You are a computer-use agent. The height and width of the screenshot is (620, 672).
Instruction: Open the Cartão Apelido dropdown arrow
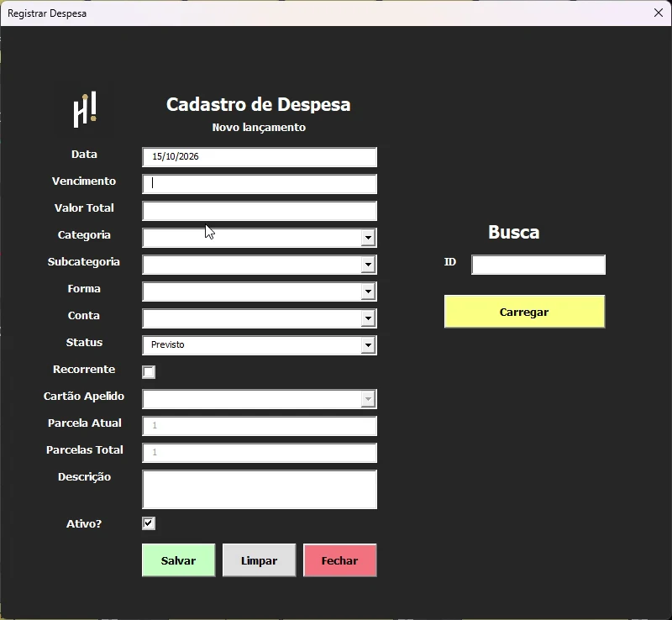(368, 399)
